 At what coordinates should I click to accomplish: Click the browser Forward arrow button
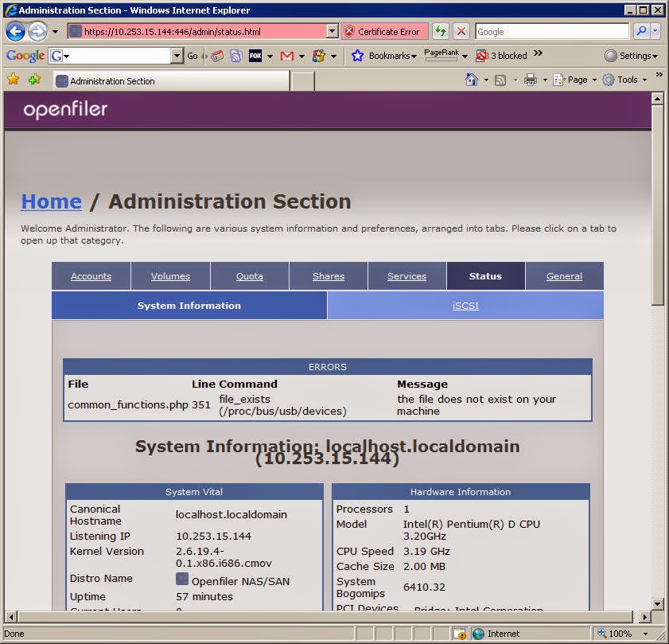click(38, 32)
